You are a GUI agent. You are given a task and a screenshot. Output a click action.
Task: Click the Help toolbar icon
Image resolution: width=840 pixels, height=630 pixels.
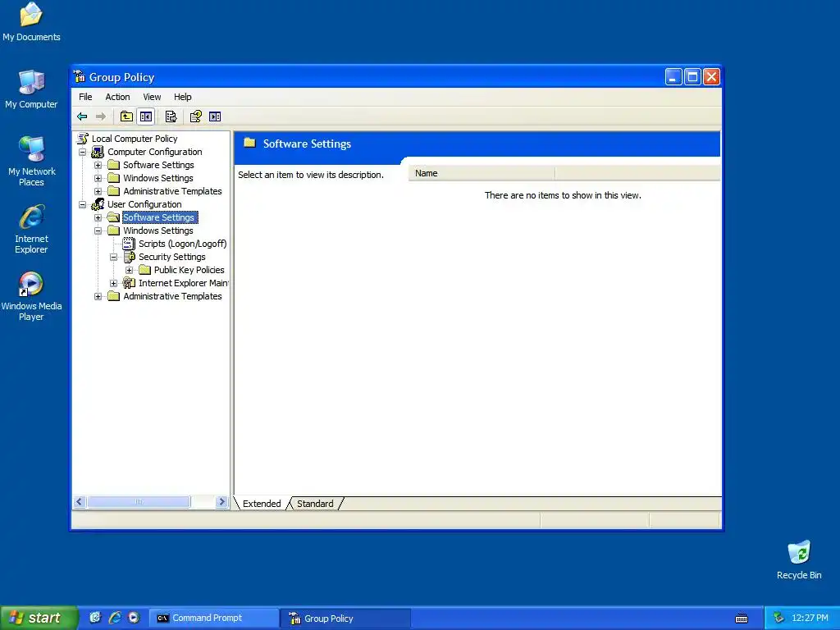[195, 116]
